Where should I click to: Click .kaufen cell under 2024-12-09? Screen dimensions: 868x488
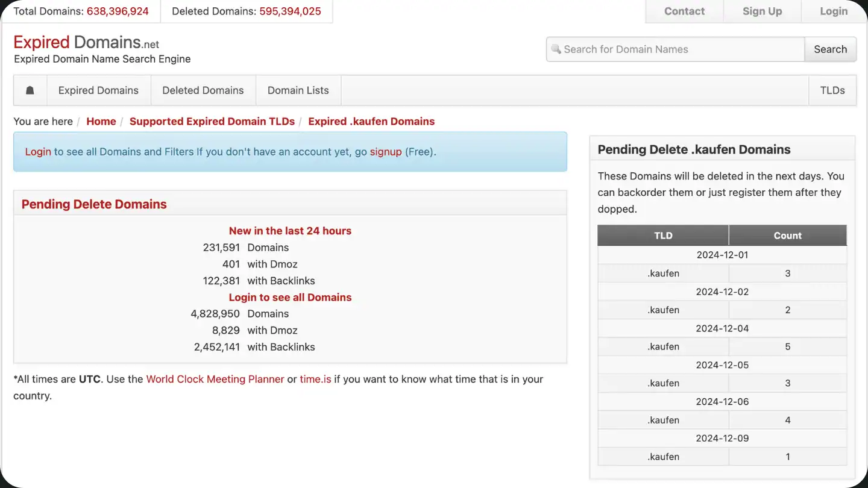coord(663,457)
